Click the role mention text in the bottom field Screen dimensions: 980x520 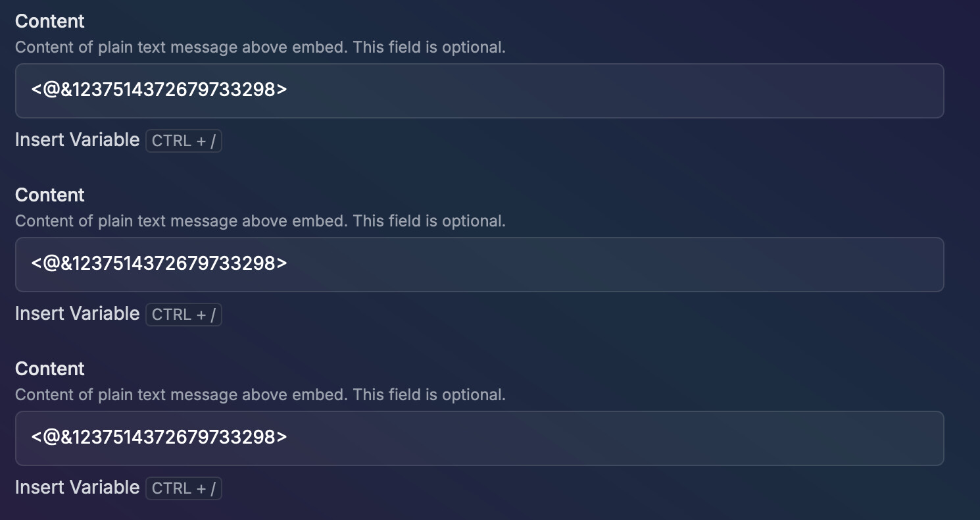(x=159, y=437)
